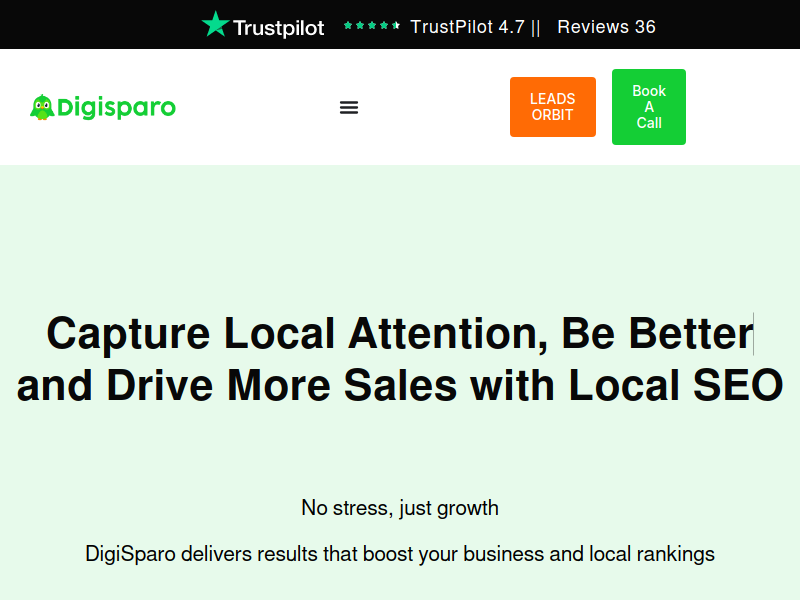Click the Digisparo green bird mascot icon
The width and height of the screenshot is (800, 600).
[41, 107]
